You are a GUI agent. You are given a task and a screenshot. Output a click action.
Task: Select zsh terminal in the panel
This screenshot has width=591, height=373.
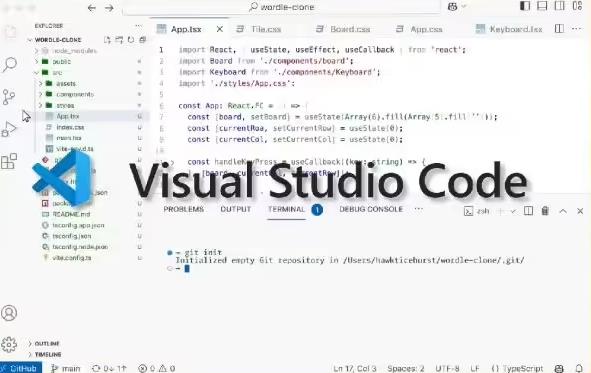(x=477, y=211)
